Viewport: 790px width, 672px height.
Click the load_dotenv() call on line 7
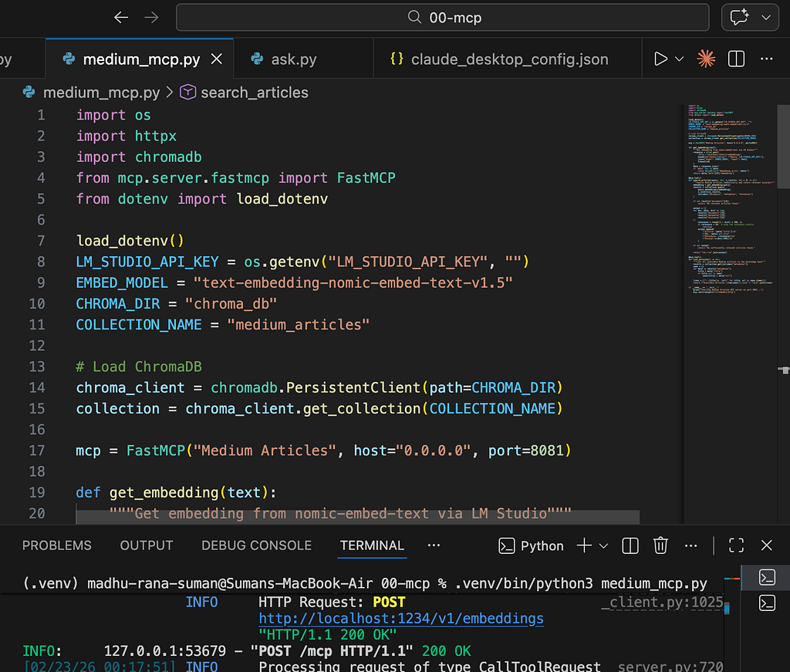[130, 241]
